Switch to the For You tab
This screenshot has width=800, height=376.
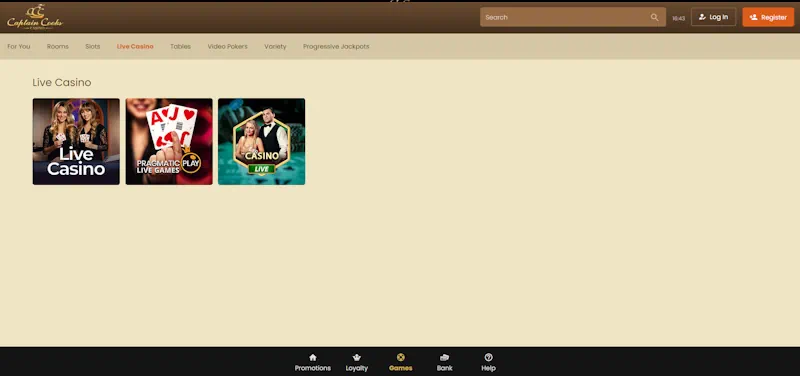(x=19, y=46)
